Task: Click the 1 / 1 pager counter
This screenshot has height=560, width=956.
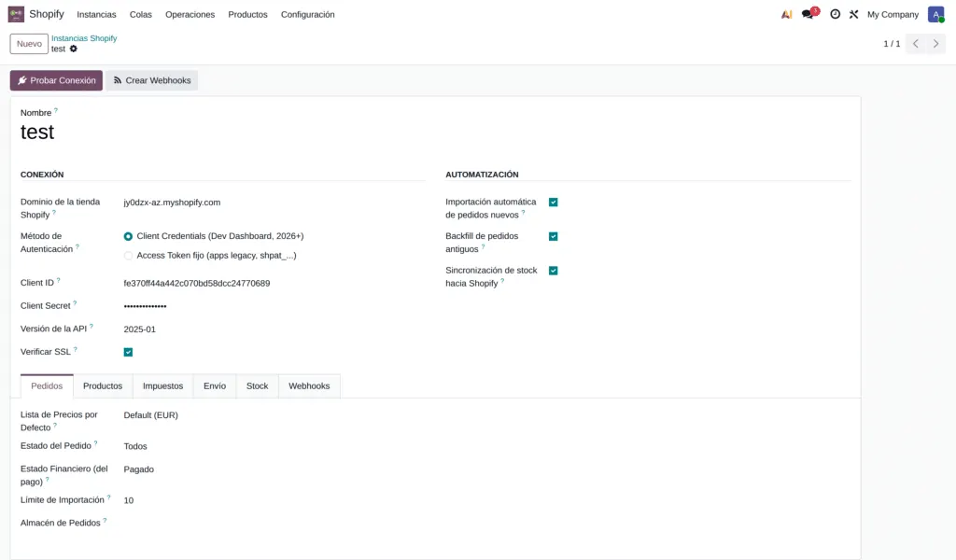Action: click(x=892, y=44)
